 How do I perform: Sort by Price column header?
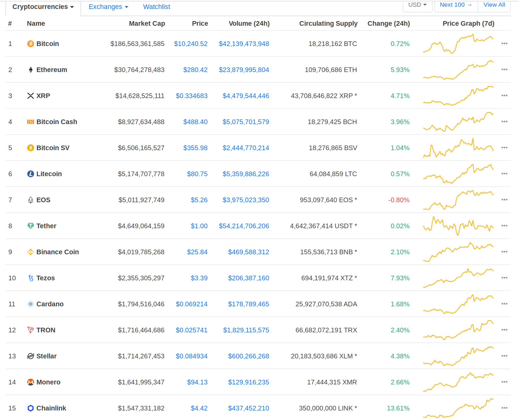click(200, 23)
